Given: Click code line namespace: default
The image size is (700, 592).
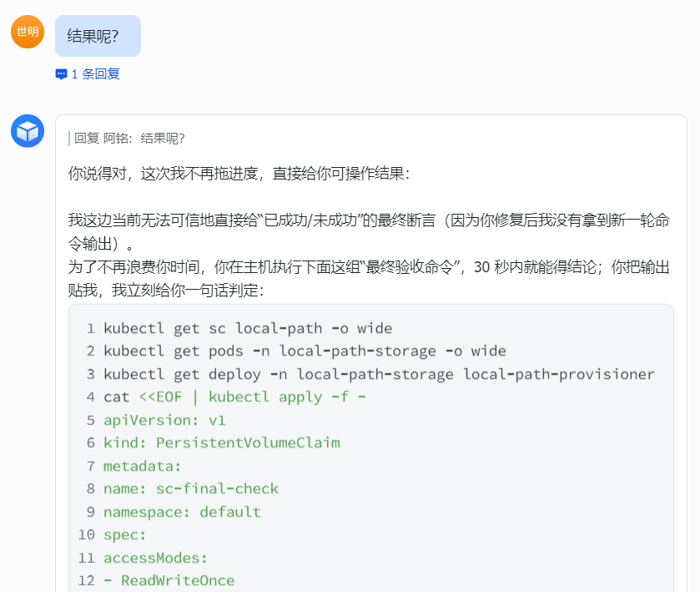Looking at the screenshot, I should (x=182, y=512).
